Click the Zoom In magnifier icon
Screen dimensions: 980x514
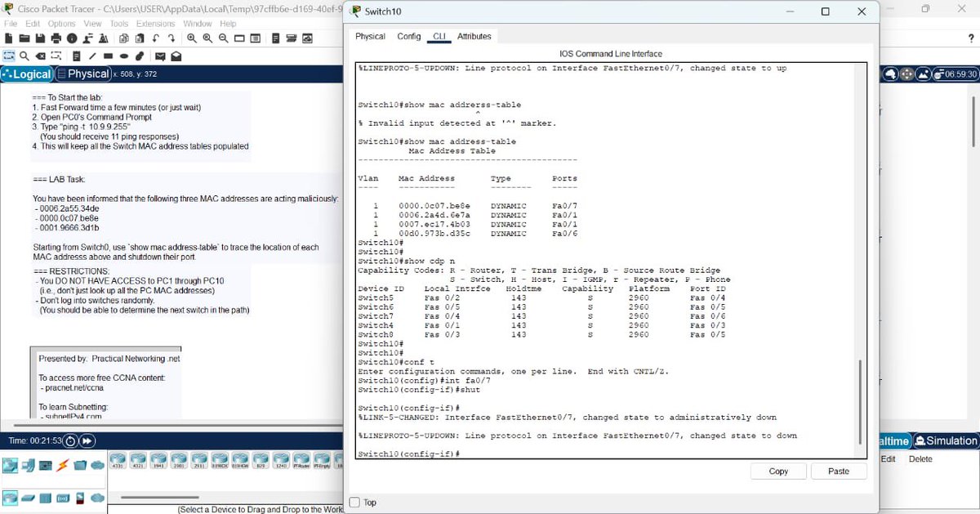pyautogui.click(x=192, y=38)
